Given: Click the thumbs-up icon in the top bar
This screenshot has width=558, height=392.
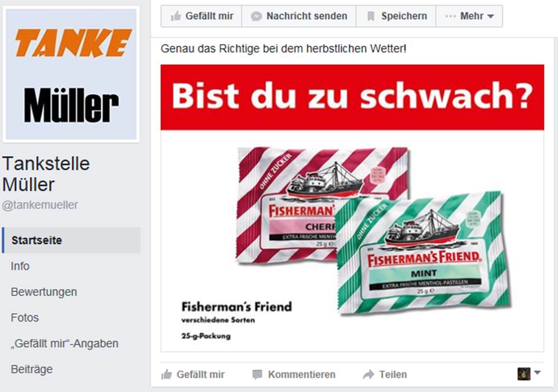Looking at the screenshot, I should (176, 16).
